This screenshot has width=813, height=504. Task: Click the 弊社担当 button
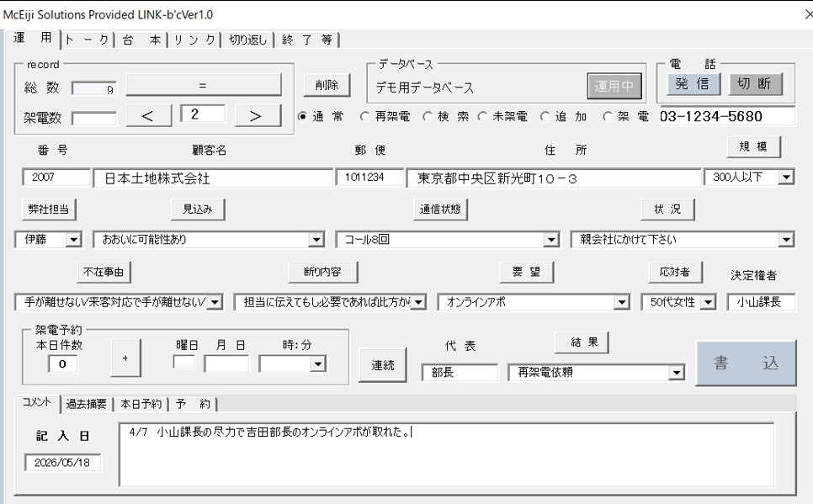49,209
